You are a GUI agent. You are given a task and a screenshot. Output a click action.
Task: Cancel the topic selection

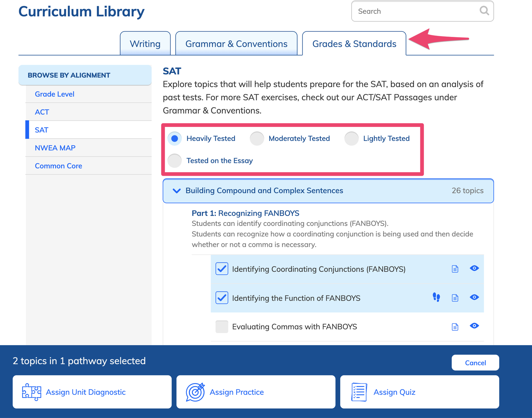(475, 363)
